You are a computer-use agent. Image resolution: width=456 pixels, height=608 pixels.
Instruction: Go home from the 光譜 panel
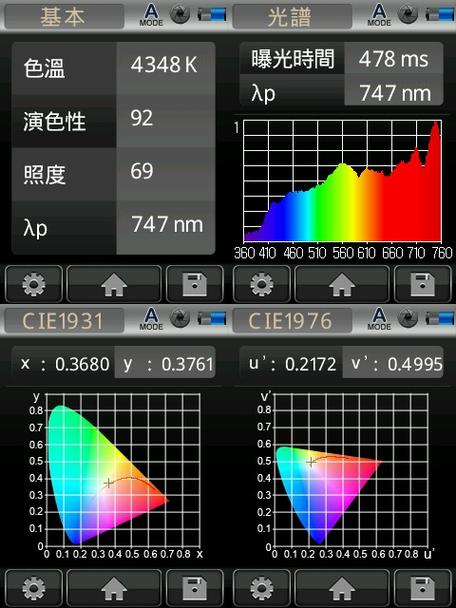[x=342, y=284]
